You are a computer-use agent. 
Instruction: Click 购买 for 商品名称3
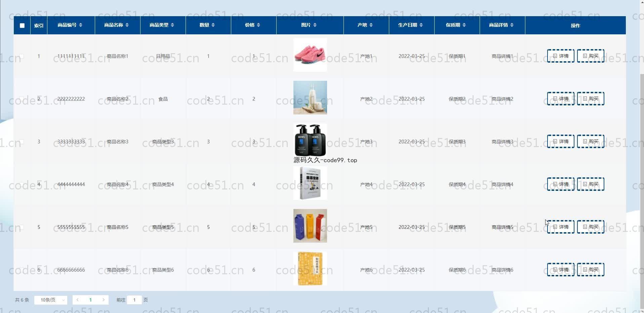[591, 141]
